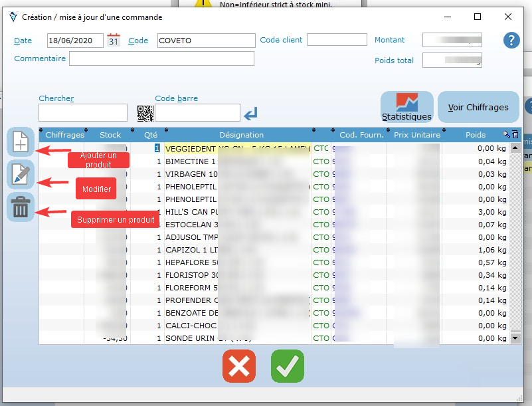Click the Code client label
The image size is (532, 406).
[281, 40]
